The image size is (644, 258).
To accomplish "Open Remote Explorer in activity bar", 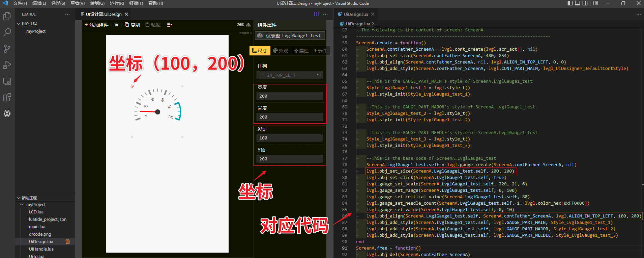I will (7, 81).
